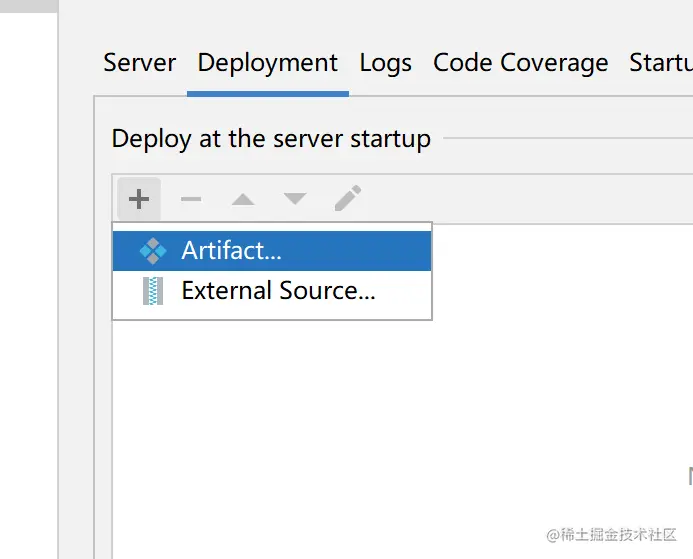Choose External Source... from the popup
693x559 pixels.
[x=272, y=291]
